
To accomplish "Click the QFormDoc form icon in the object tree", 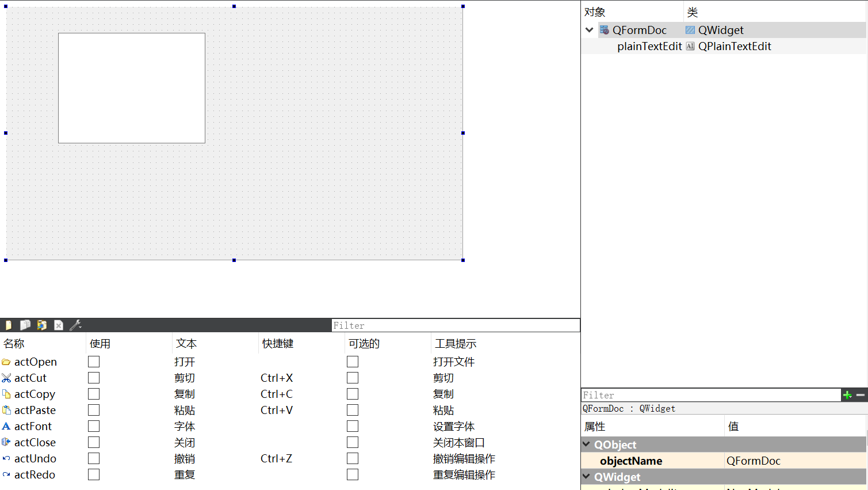I will click(x=605, y=30).
